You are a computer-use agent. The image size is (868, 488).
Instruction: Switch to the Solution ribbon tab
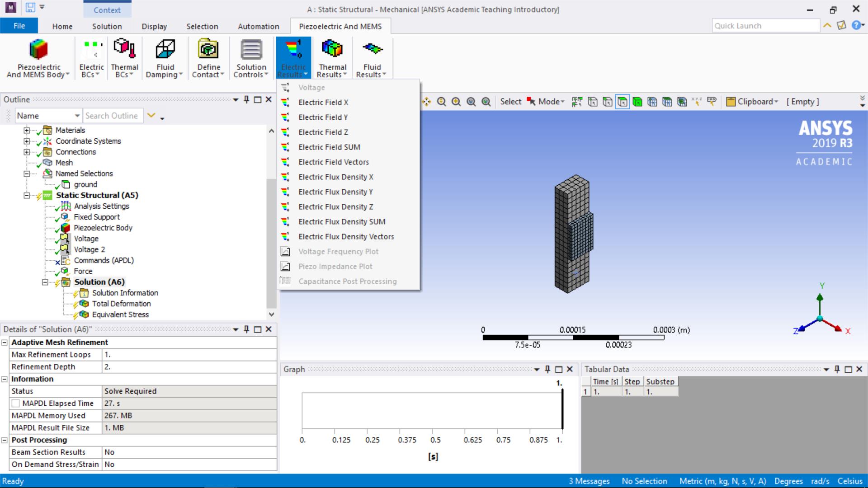107,26
